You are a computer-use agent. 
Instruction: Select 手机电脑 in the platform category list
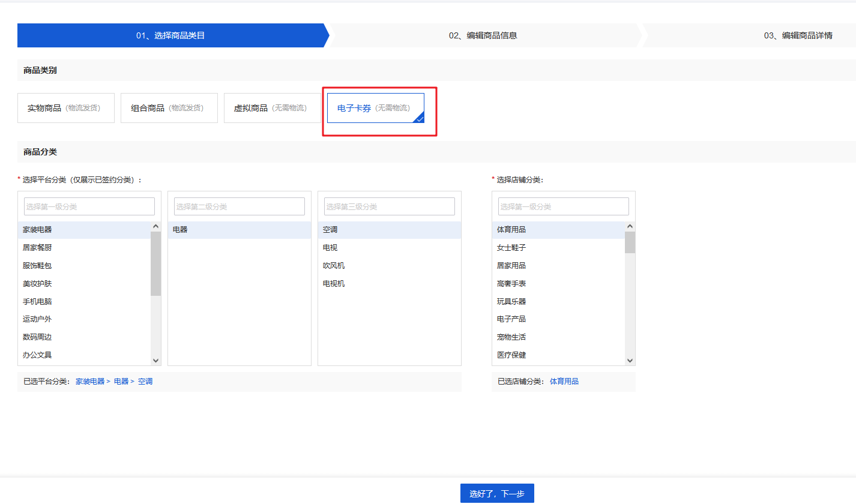[84, 302]
